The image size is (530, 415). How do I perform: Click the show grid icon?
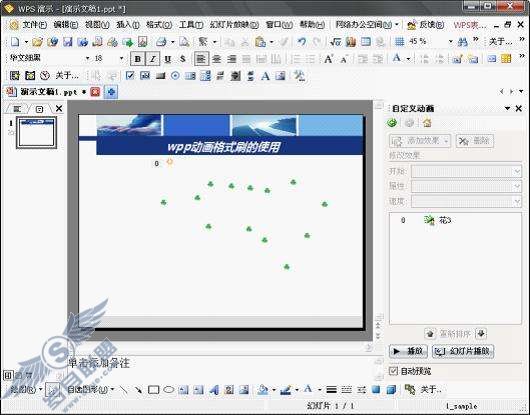click(x=400, y=42)
